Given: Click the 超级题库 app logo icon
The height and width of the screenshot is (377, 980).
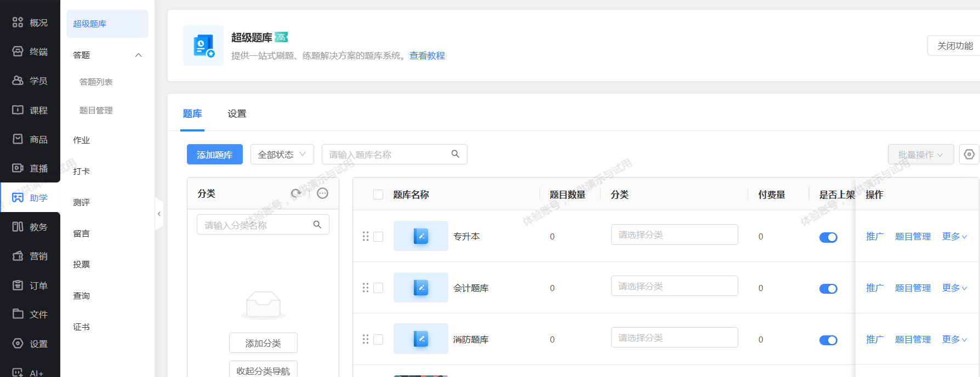Looking at the screenshot, I should (x=203, y=45).
